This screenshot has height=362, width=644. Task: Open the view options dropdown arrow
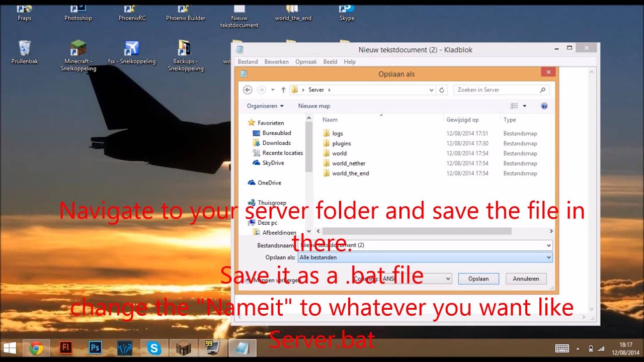[524, 106]
